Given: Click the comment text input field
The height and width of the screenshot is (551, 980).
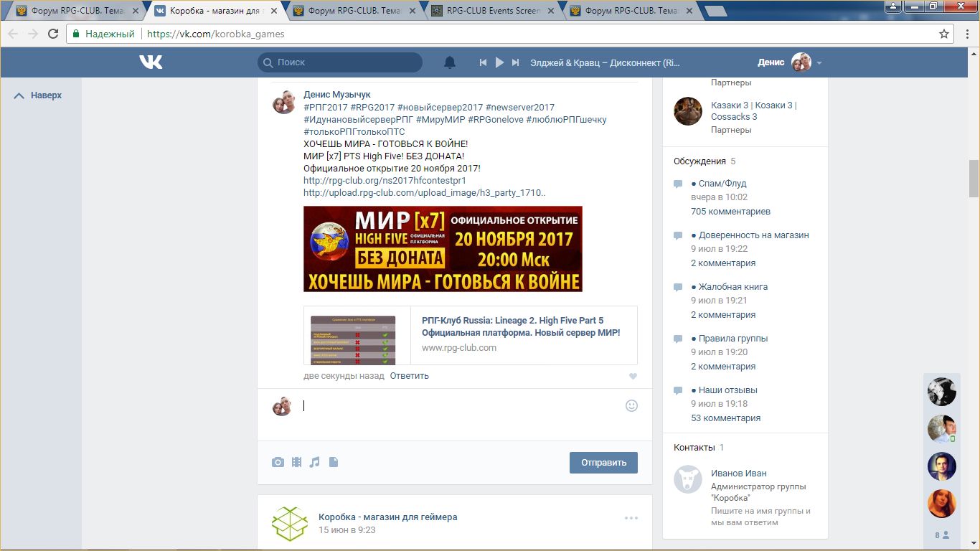Looking at the screenshot, I should [459, 407].
